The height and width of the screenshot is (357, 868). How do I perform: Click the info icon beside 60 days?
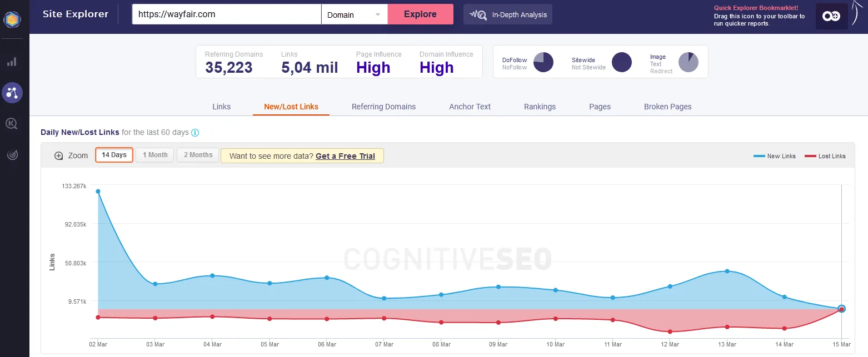tap(195, 133)
